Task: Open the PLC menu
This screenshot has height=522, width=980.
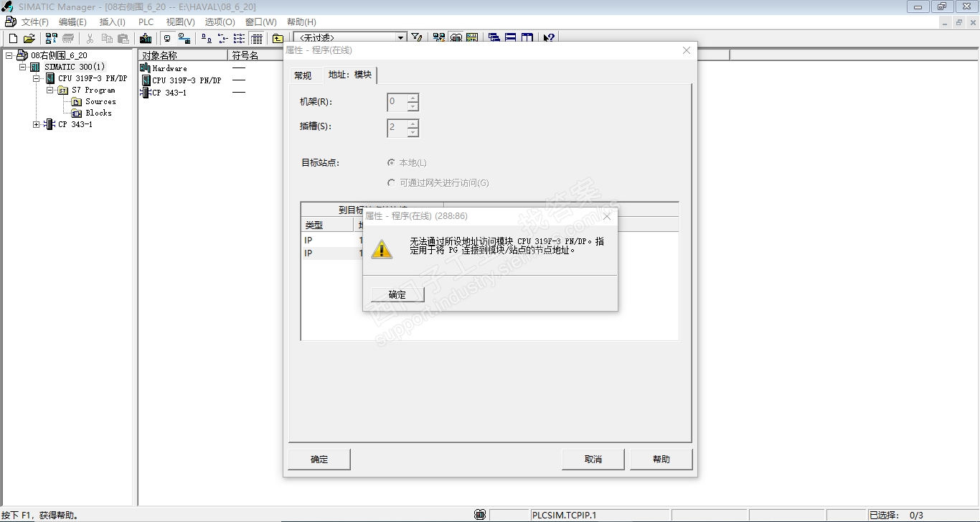Action: pyautogui.click(x=146, y=22)
